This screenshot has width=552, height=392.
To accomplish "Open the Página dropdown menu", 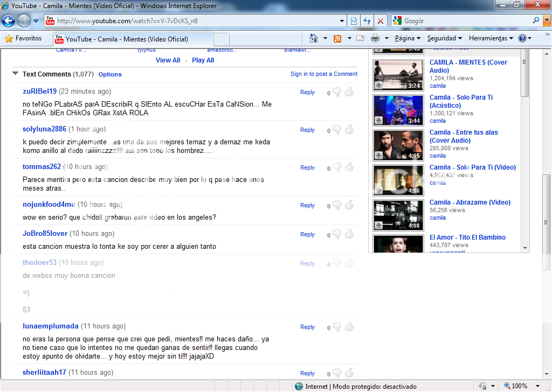I will 408,38.
